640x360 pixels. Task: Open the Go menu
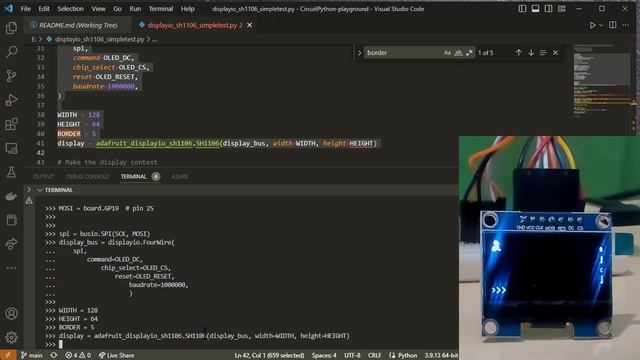click(117, 9)
